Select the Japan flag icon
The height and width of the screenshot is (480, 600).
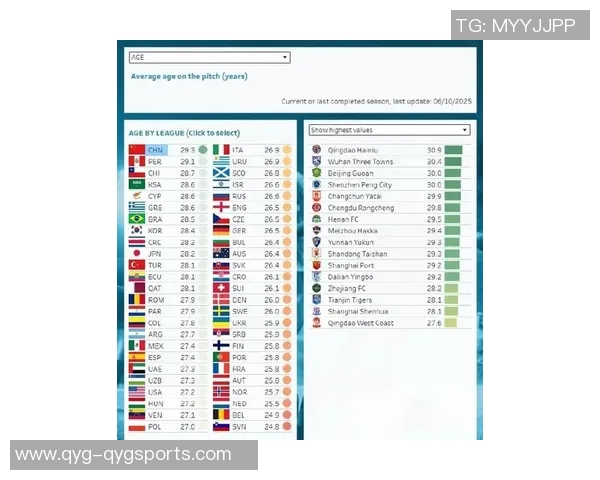pos(137,253)
